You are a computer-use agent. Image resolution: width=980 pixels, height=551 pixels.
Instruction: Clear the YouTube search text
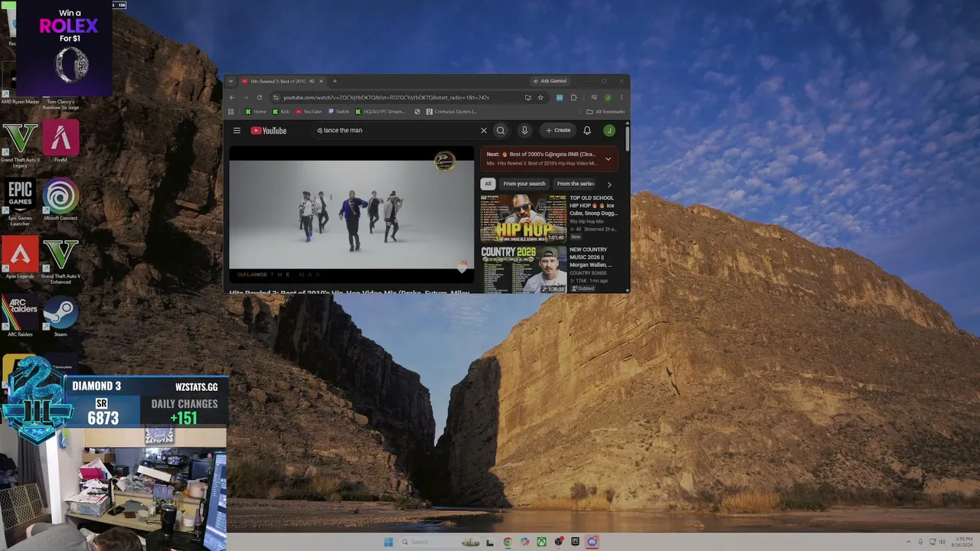pos(484,130)
